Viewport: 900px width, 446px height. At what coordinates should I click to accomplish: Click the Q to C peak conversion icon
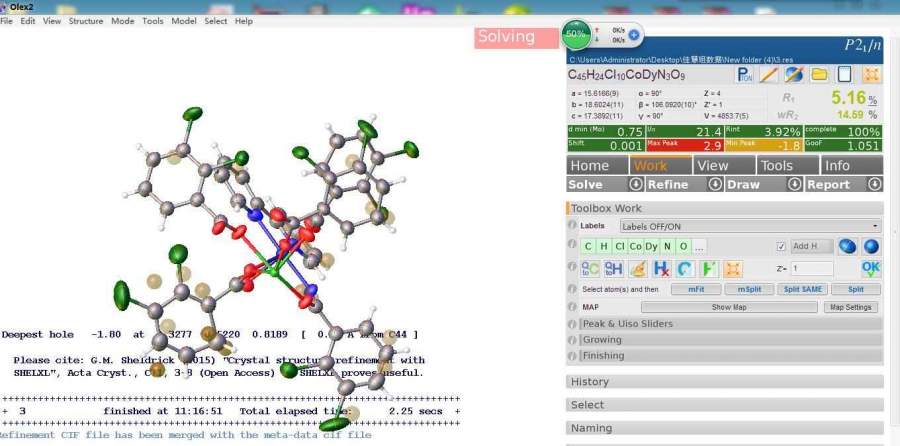[x=590, y=268]
